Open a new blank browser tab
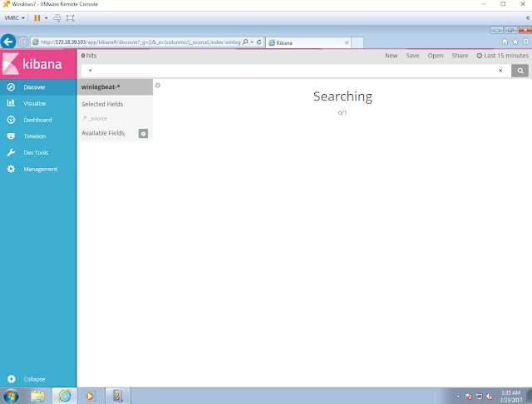The image size is (532, 404). tap(357, 42)
